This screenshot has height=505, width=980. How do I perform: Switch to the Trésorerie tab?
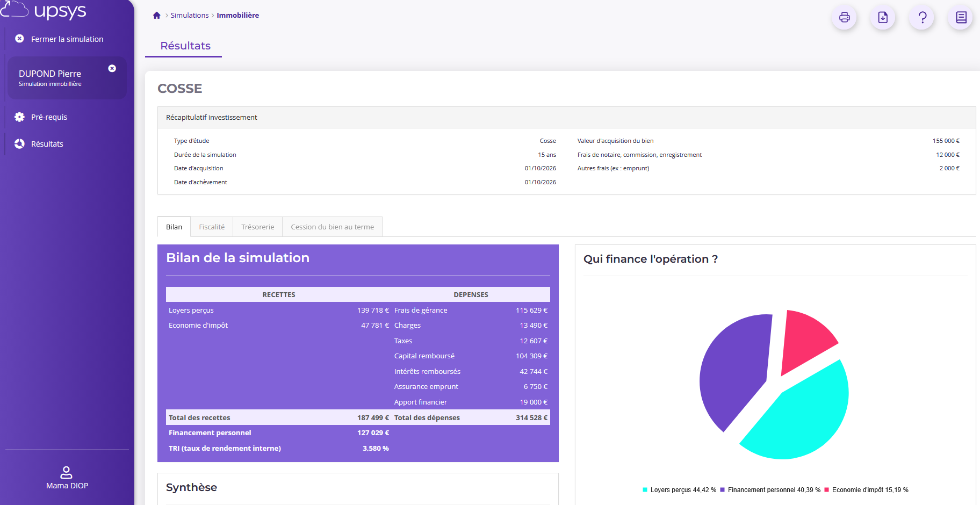point(257,227)
